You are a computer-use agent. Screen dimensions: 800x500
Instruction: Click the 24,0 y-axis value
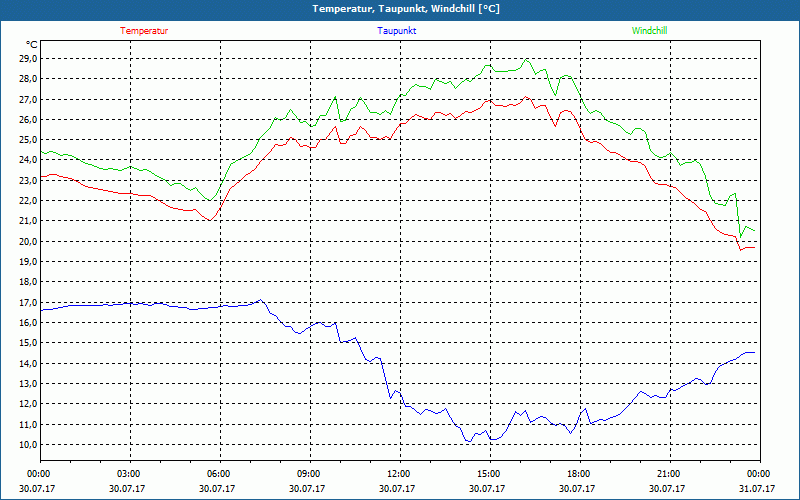[x=28, y=160]
